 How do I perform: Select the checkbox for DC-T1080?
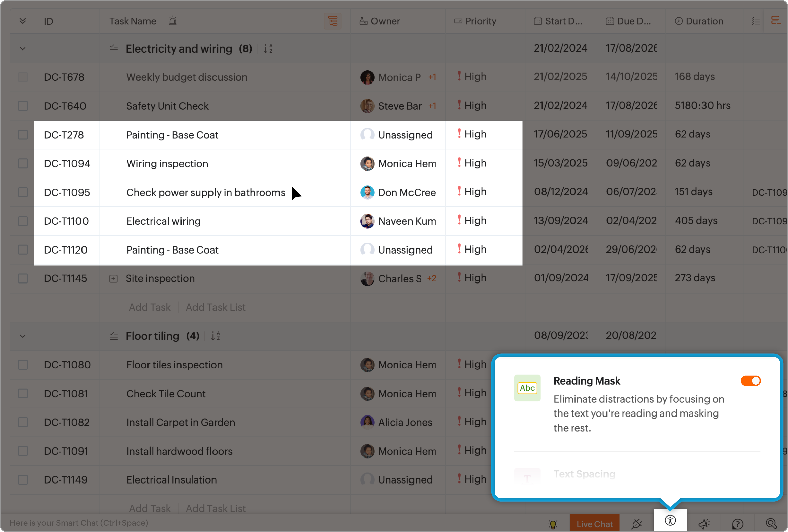pos(23,365)
